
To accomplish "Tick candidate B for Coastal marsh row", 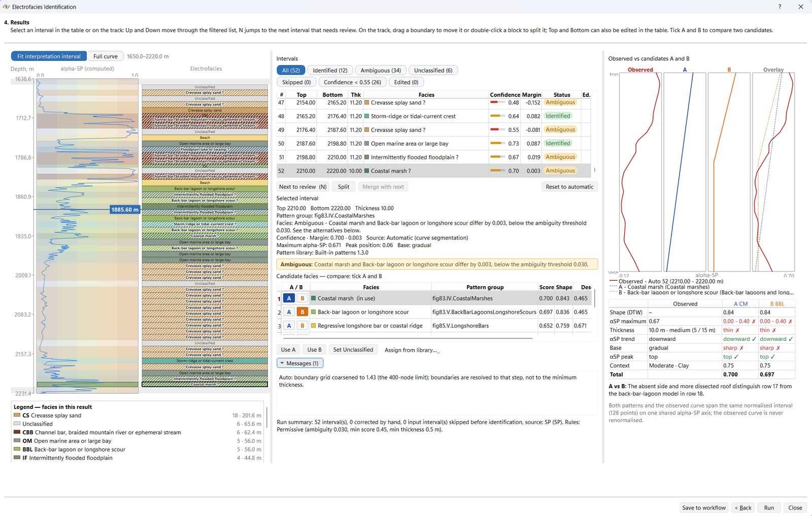I will pyautogui.click(x=302, y=298).
